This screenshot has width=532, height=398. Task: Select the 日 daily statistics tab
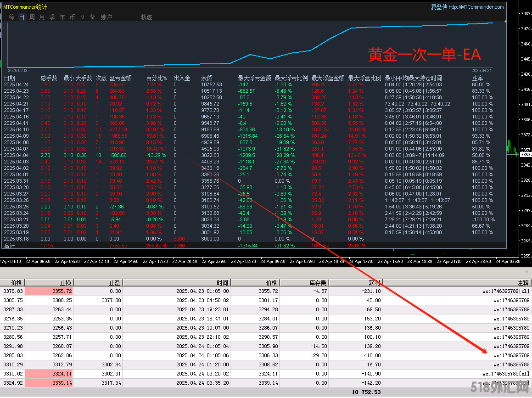(x=22, y=17)
